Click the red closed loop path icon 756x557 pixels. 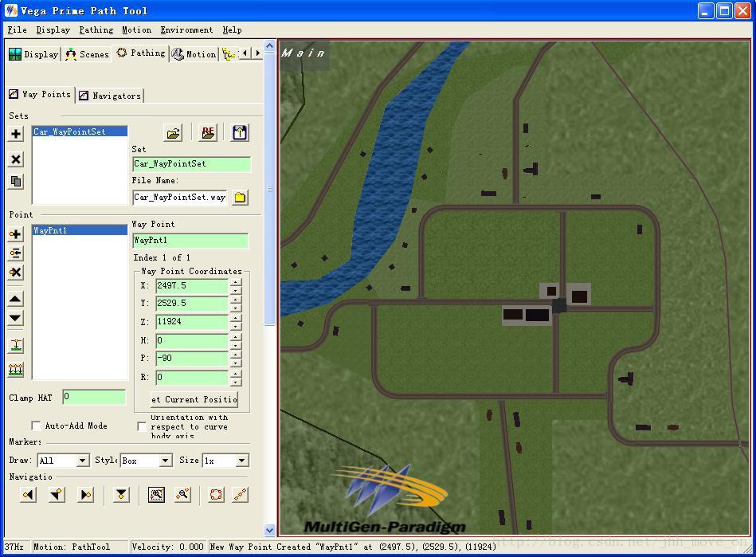pyautogui.click(x=217, y=495)
